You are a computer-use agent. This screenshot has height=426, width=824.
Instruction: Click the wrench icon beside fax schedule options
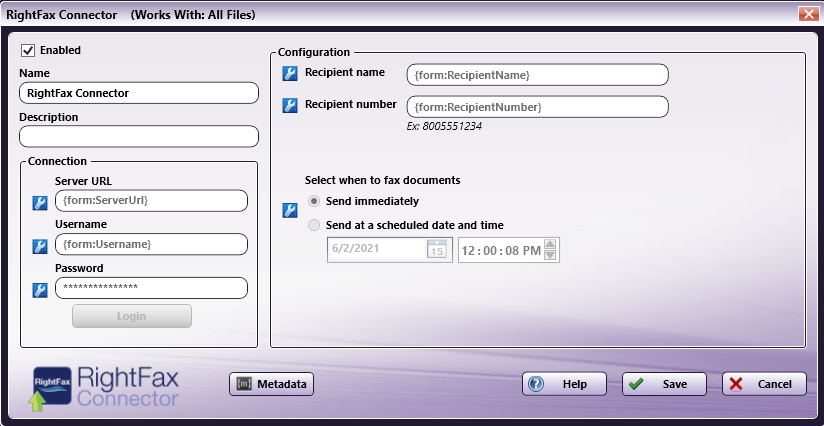(290, 211)
